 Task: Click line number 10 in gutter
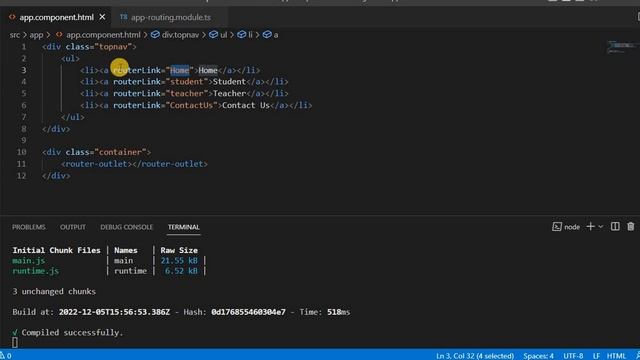22,152
